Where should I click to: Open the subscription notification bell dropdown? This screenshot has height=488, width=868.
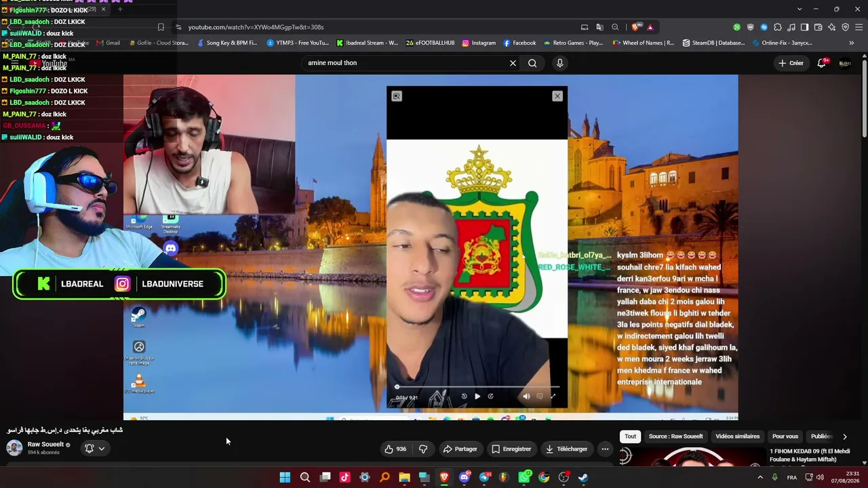95,449
